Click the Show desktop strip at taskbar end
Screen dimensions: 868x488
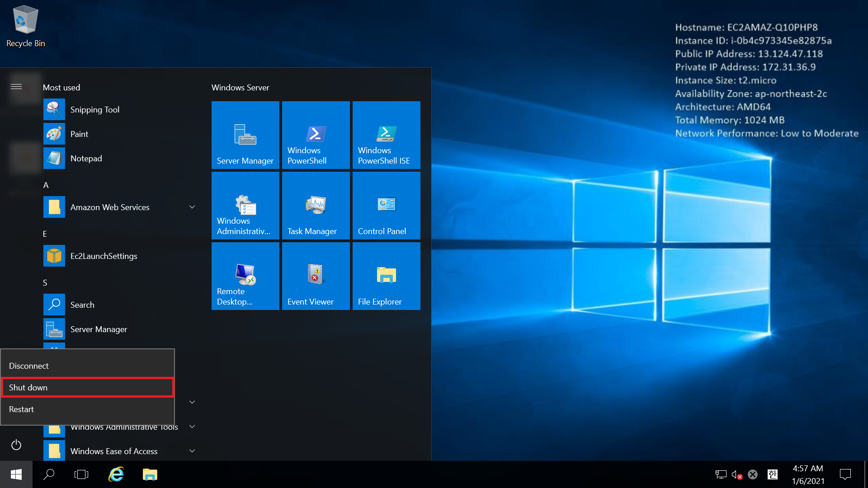coord(866,474)
